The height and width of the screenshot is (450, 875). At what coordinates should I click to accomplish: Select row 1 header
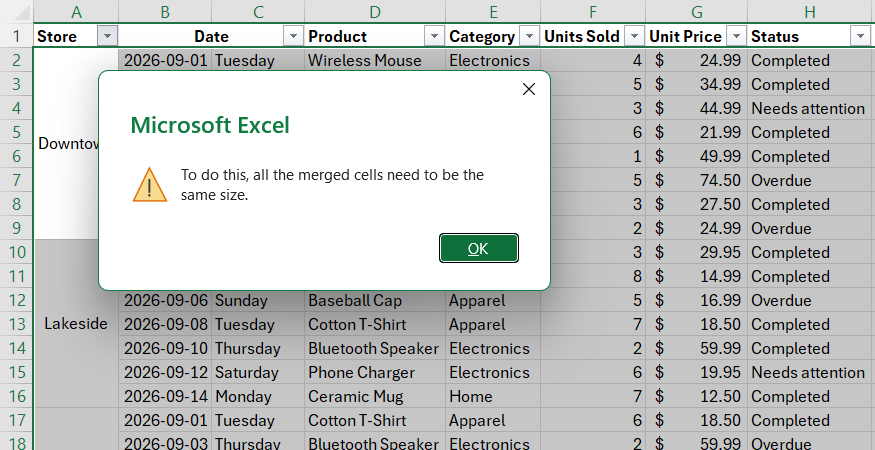pos(16,36)
